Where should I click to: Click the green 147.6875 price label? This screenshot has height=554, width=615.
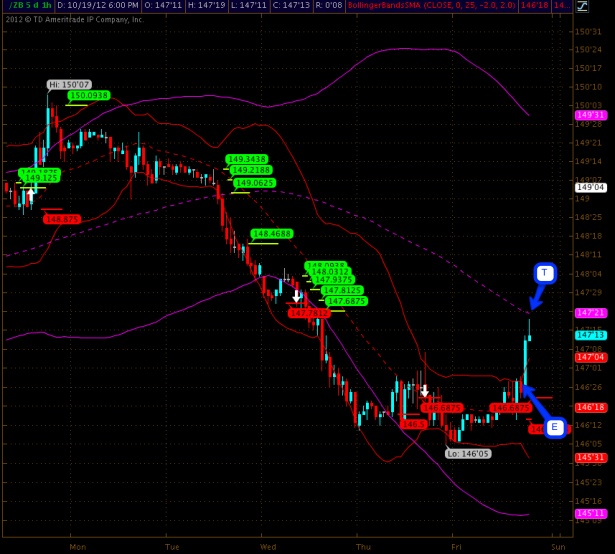click(x=346, y=301)
